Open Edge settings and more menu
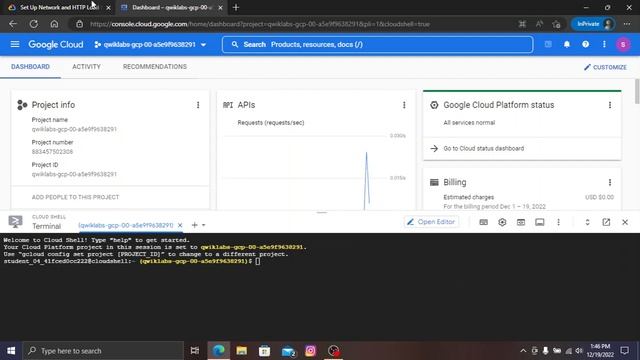 coord(627,24)
